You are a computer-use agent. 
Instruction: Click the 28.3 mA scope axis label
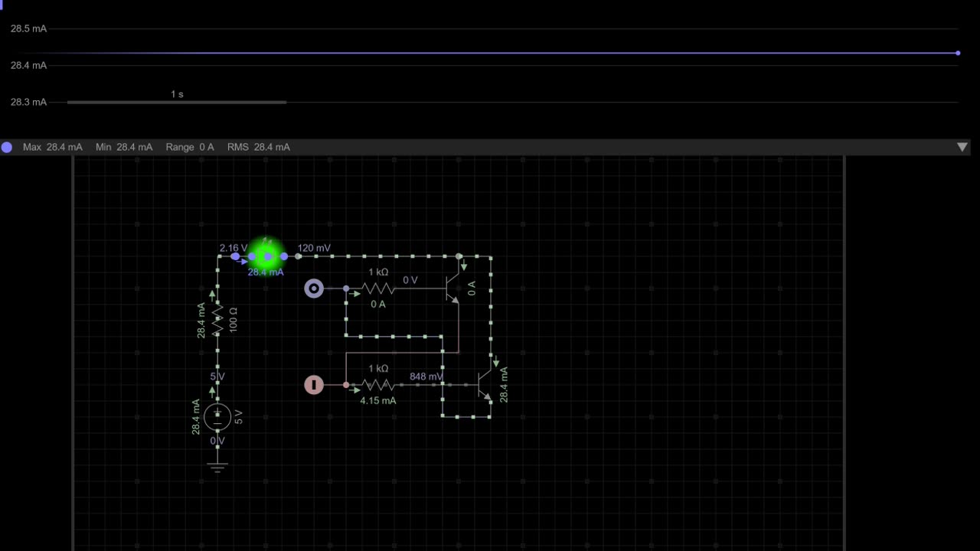28,102
